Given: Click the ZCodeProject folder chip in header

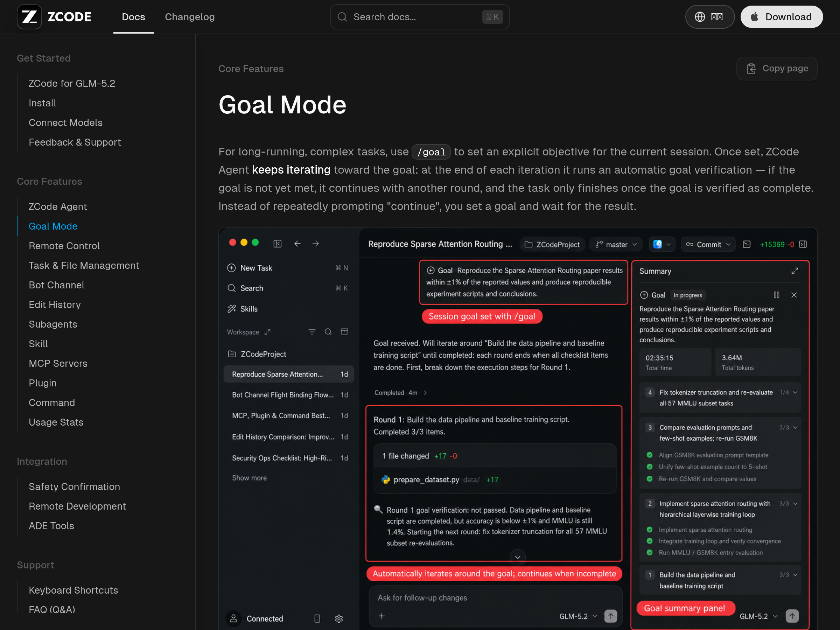Looking at the screenshot, I should tap(553, 244).
